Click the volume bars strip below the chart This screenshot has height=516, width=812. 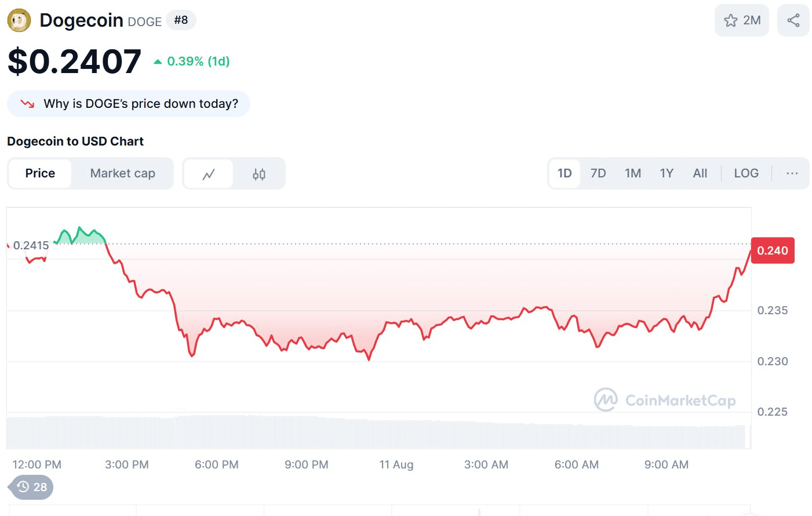[376, 432]
